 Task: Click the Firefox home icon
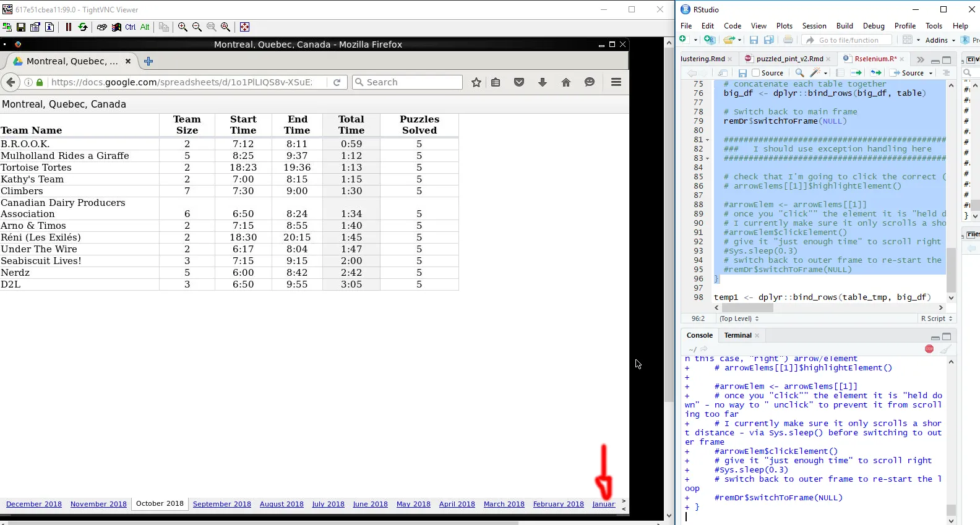point(565,82)
